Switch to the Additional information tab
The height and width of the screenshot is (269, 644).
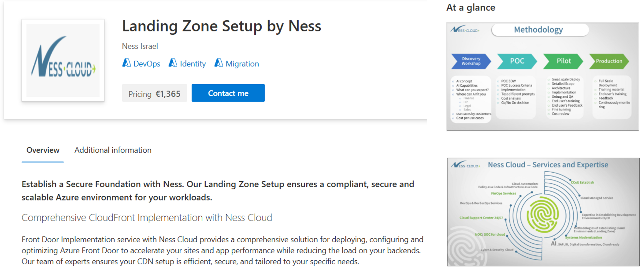click(x=113, y=150)
